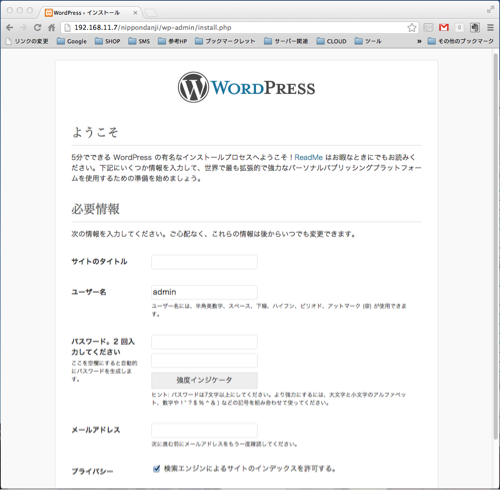Open the ReadMe link
This screenshot has width=500, height=490.
[x=308, y=157]
